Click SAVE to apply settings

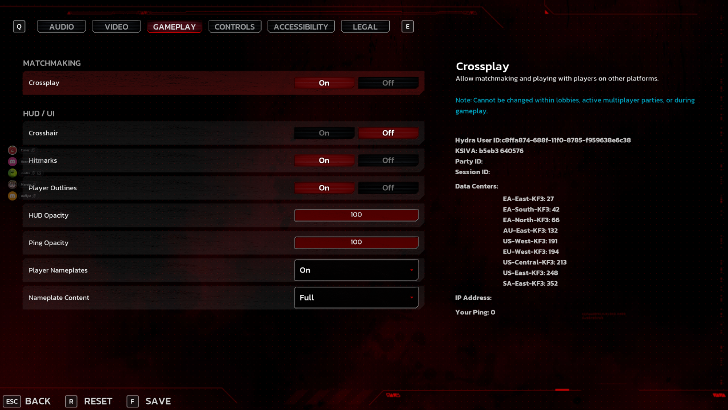(x=158, y=401)
